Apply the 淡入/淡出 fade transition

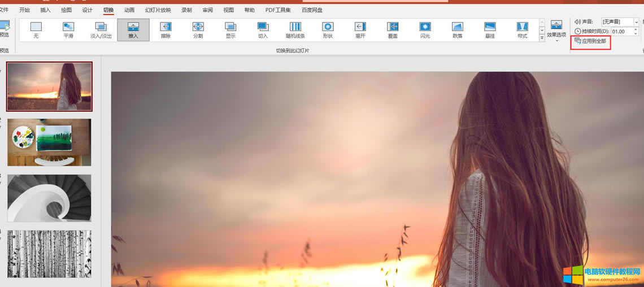pos(101,29)
